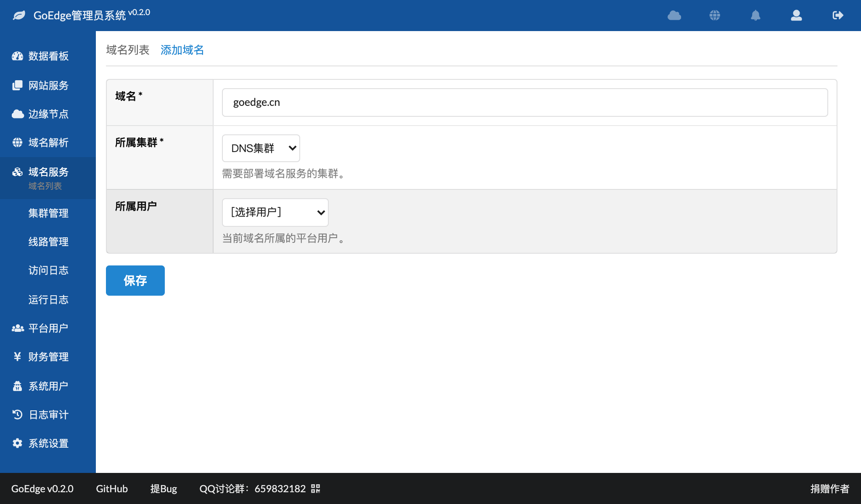Go to 域名解析 in the sidebar
The height and width of the screenshot is (504, 861).
pos(48,143)
